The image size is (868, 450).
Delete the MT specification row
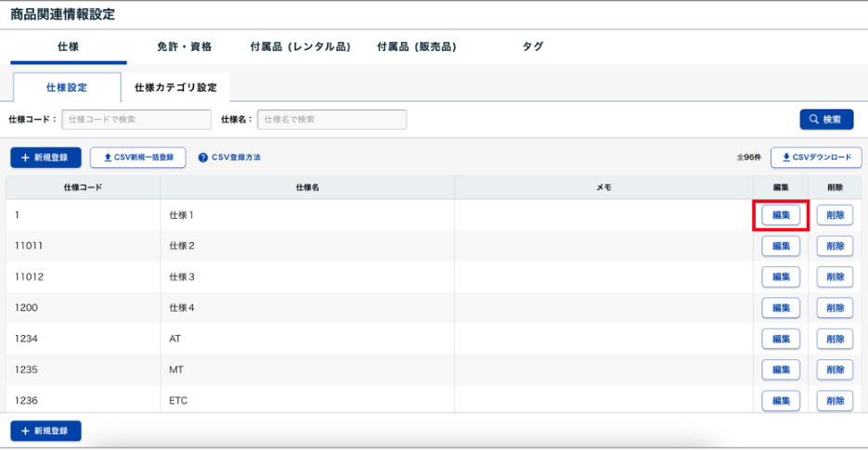pos(835,370)
